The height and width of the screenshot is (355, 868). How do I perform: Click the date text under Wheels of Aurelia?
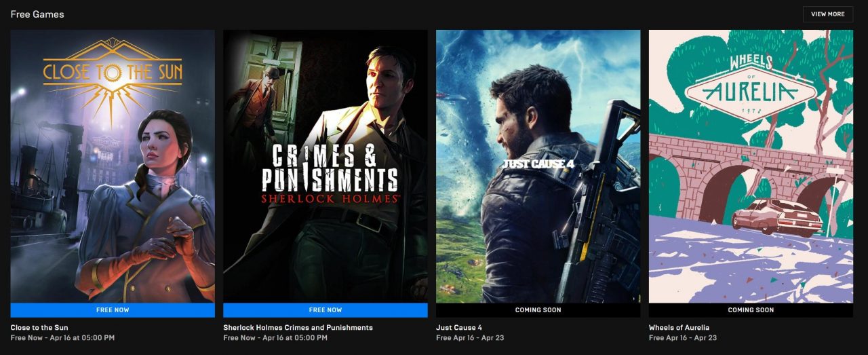[683, 338]
